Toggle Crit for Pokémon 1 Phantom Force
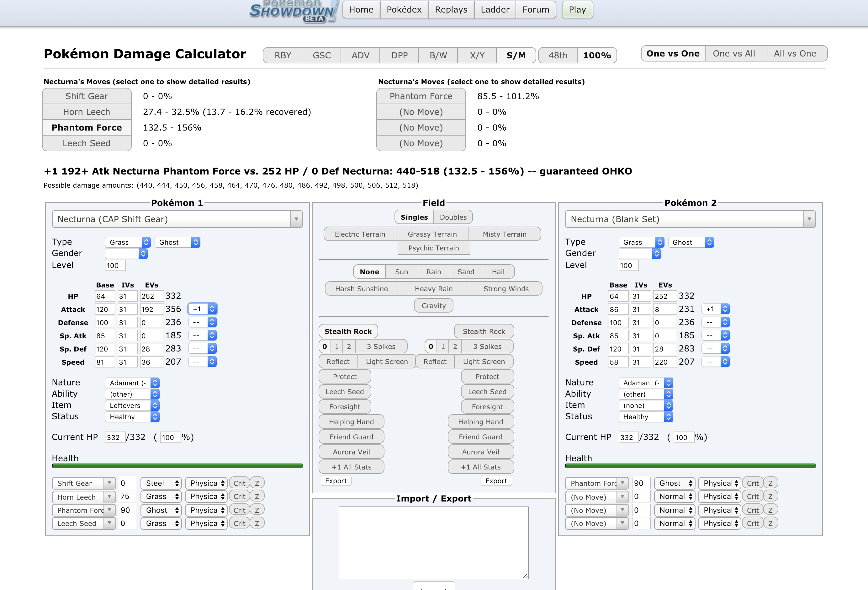The height and width of the screenshot is (590, 868). 239,510
